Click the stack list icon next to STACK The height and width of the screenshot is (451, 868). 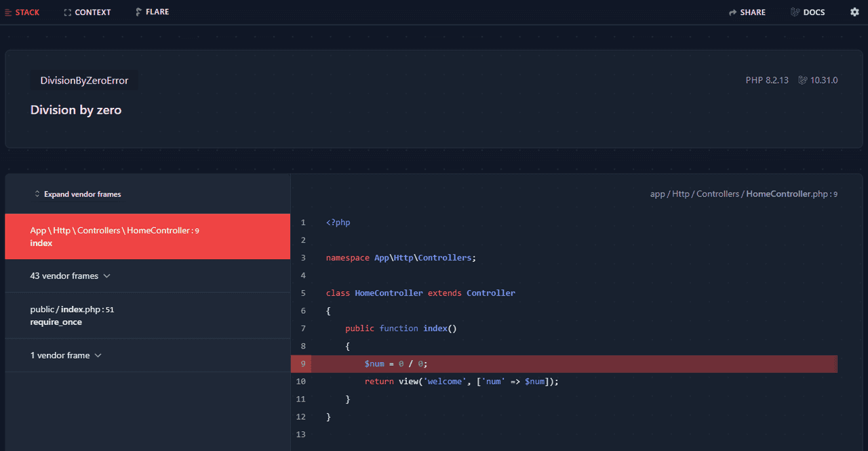[9, 12]
